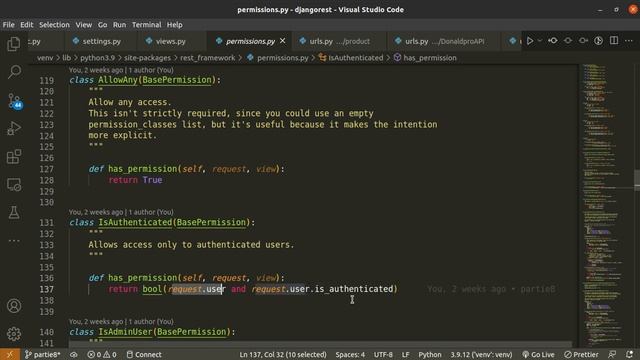Change indentation via Spaces: 4
Viewport: 640px width, 360px height.
(350, 354)
